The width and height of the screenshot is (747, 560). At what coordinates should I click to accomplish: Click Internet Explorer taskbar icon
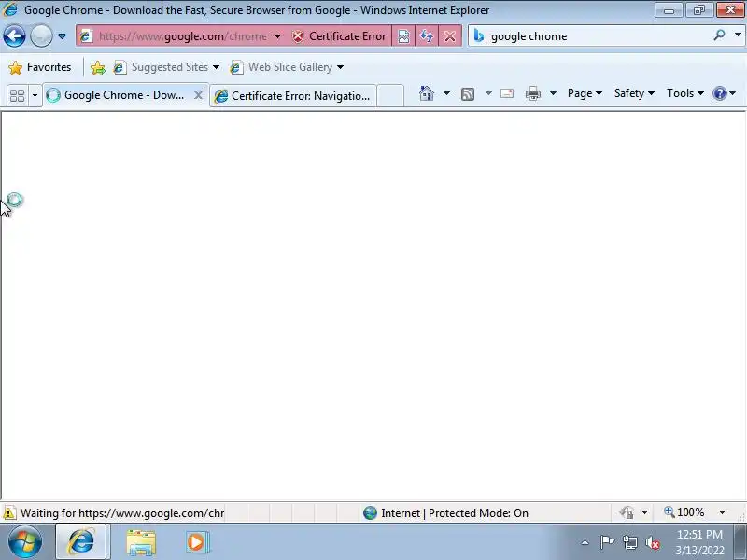click(x=81, y=542)
